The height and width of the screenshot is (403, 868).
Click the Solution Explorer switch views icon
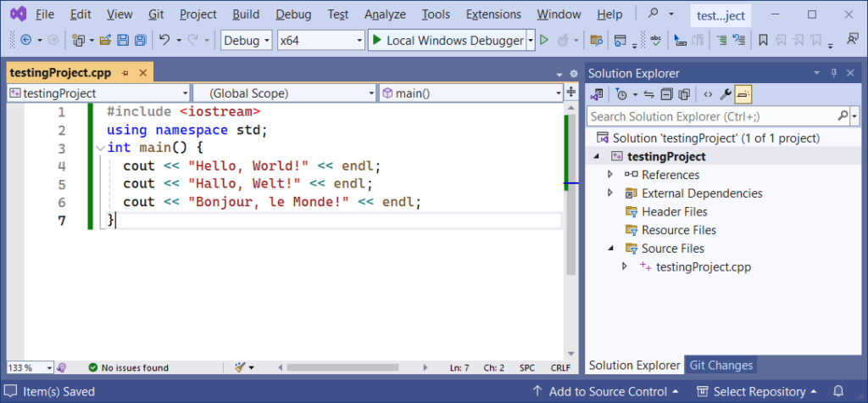596,94
